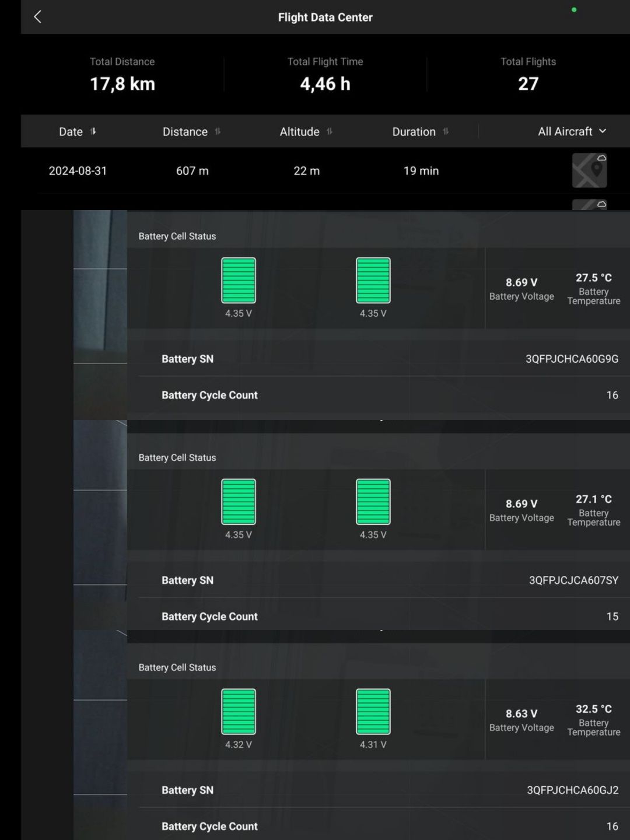Select the 4.32 V battery cell icon
630x840 pixels.
239,712
